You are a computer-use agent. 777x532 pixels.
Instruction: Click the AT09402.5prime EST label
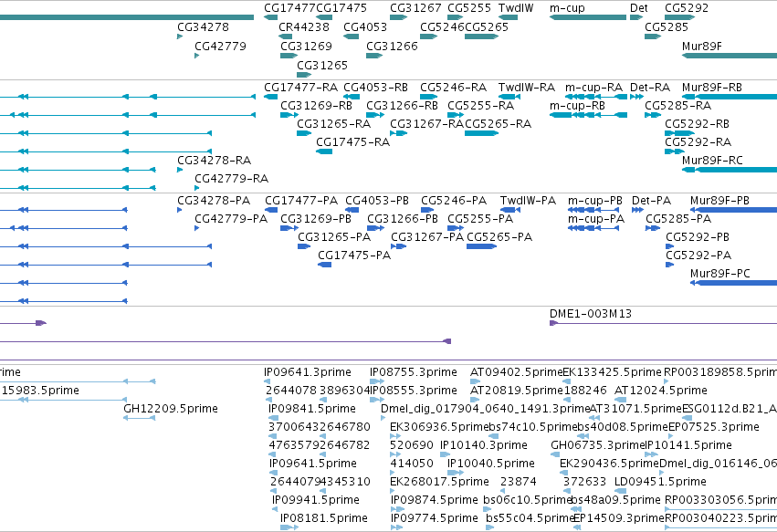point(517,372)
